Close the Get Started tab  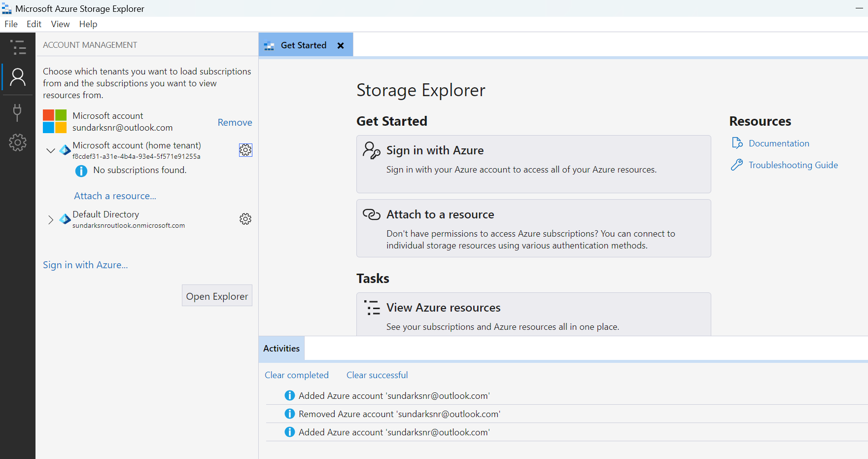pyautogui.click(x=341, y=46)
